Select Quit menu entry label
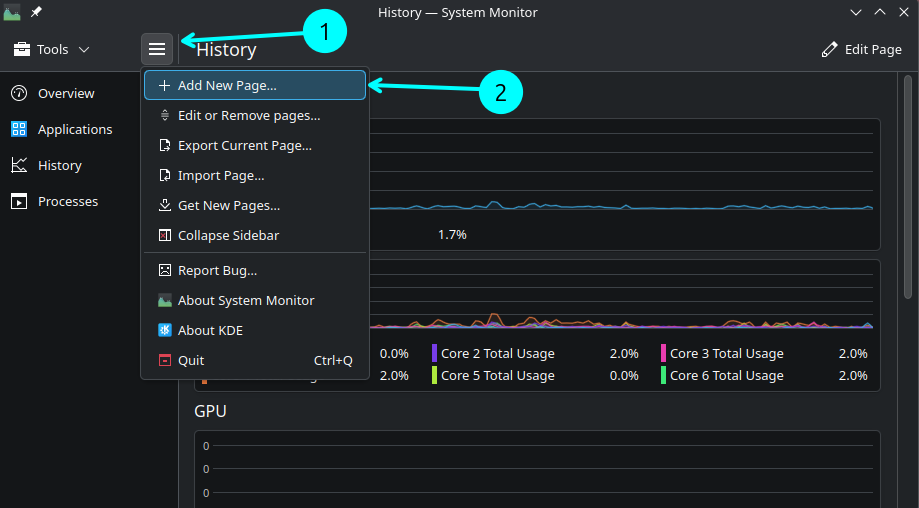Viewport: 919px width, 508px height. click(x=191, y=360)
